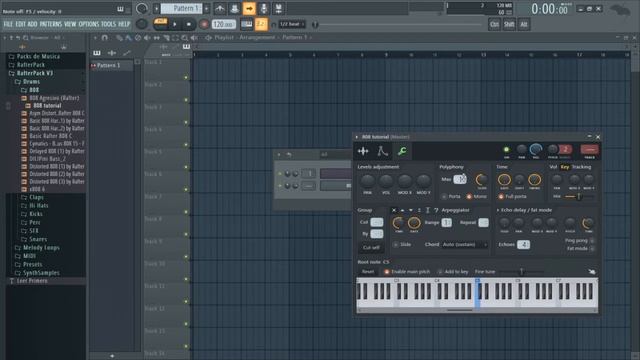The height and width of the screenshot is (360, 640).
Task: Click the Reset root note button
Action: click(x=368, y=272)
